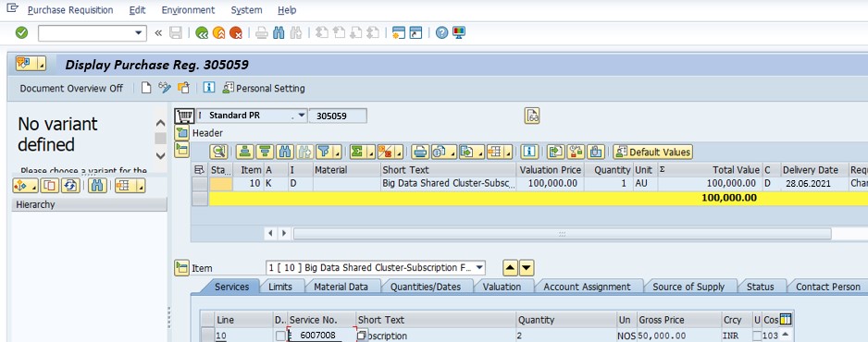Open the Purchase Requisition menu
This screenshot has width=868, height=342.
70,10
